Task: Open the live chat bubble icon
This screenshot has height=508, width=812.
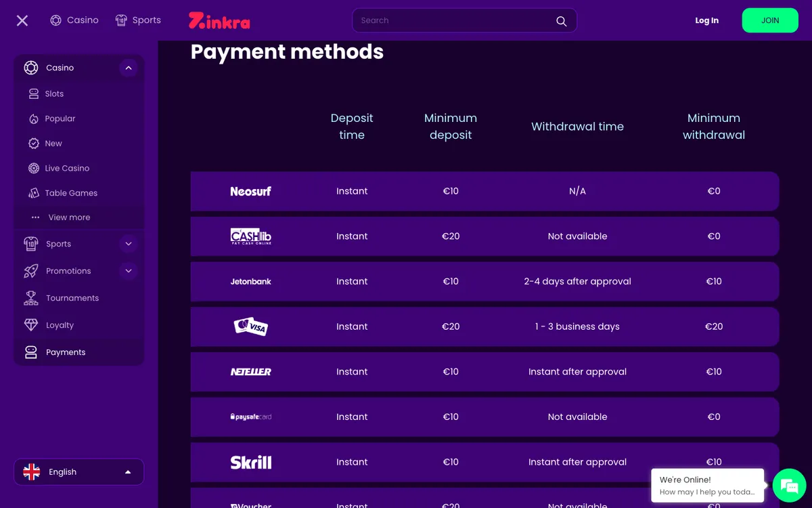Action: coord(790,485)
